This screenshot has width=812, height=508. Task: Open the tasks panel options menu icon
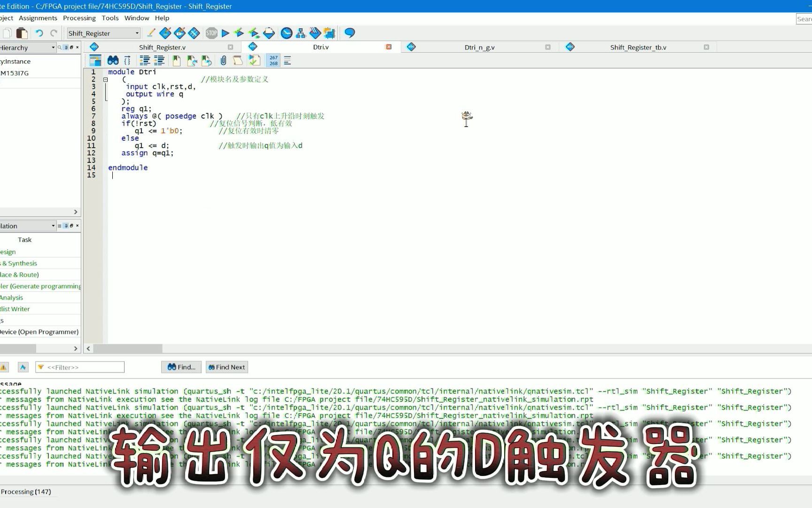coord(59,226)
